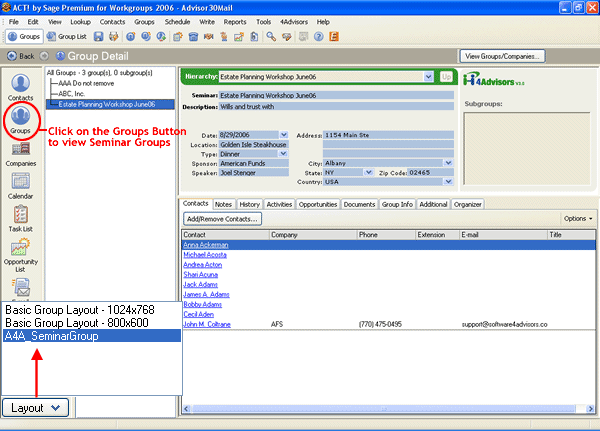Select AAA Do not remove group in tree

point(86,83)
